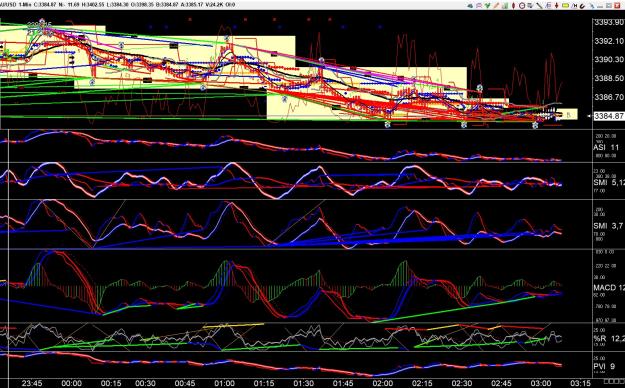Click the 01:00 time axis label

click(x=225, y=383)
